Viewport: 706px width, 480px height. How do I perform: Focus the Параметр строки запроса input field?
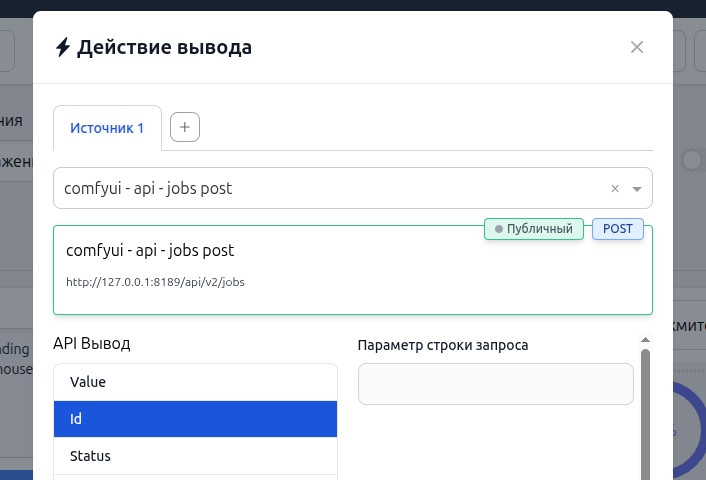496,384
